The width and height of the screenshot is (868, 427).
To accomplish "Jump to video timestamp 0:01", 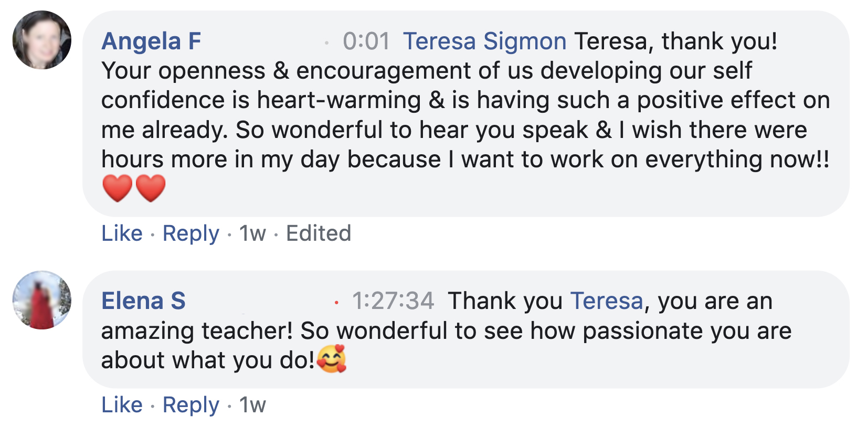I will (x=366, y=41).
